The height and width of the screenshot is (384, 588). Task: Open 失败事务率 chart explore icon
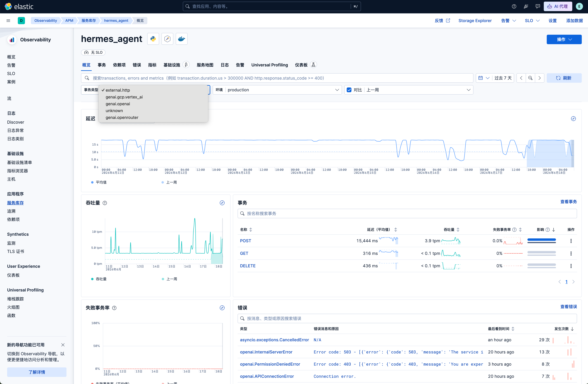222,308
